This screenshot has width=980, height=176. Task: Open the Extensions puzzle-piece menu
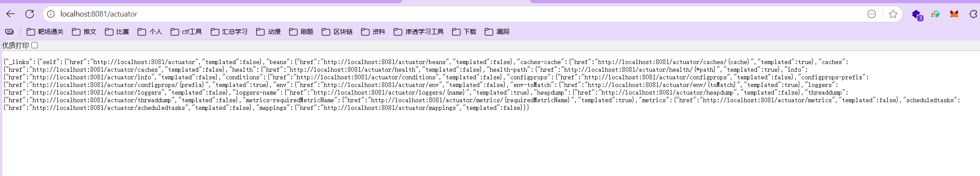(x=973, y=14)
